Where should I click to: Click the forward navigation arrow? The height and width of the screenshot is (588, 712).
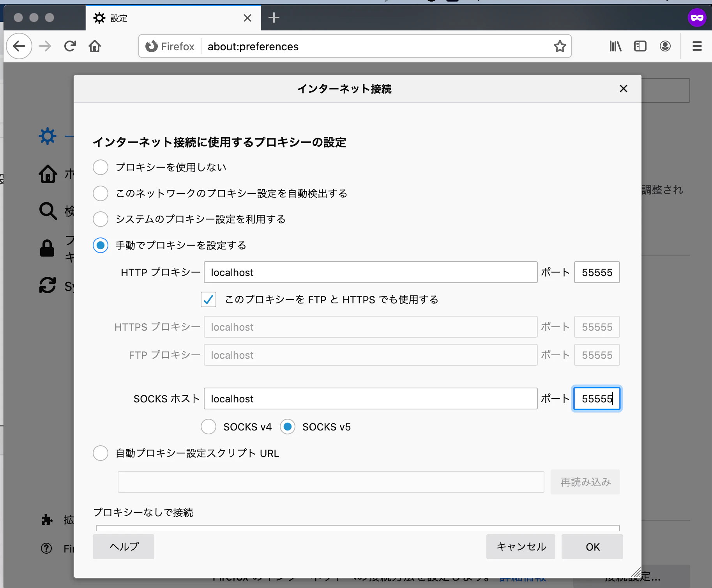(45, 46)
